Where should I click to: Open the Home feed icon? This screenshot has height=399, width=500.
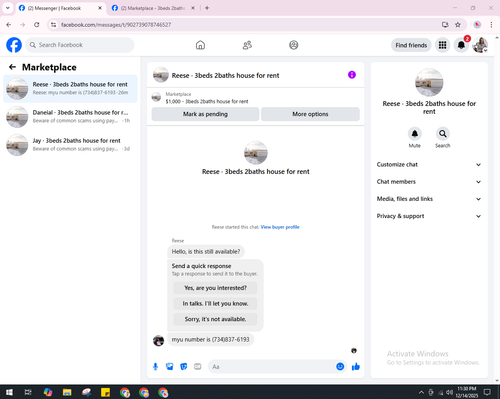pos(200,45)
